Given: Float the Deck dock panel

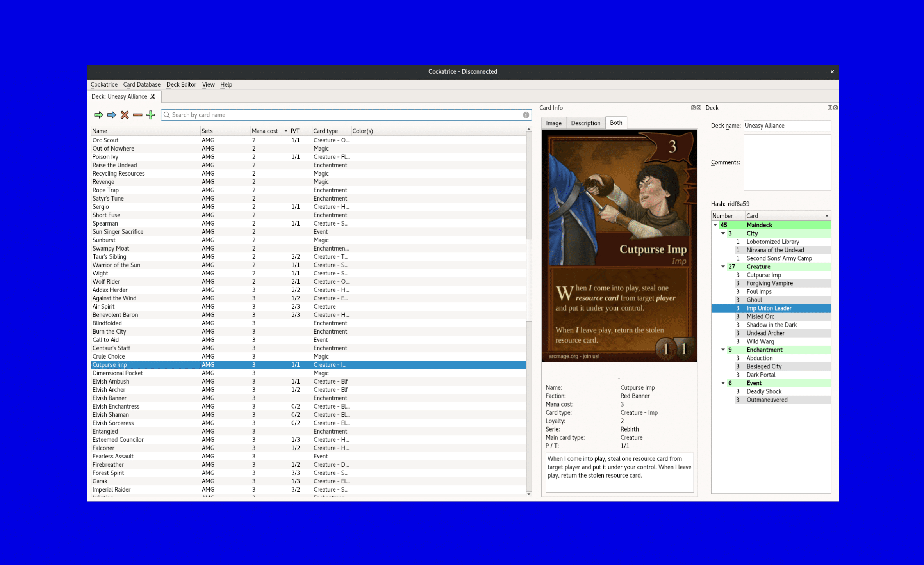Looking at the screenshot, I should (830, 108).
